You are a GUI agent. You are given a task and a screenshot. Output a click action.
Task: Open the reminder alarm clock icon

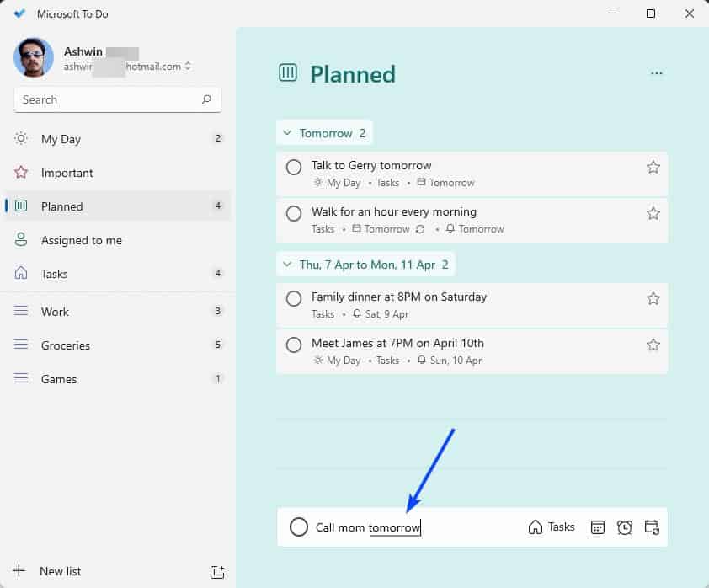click(624, 527)
